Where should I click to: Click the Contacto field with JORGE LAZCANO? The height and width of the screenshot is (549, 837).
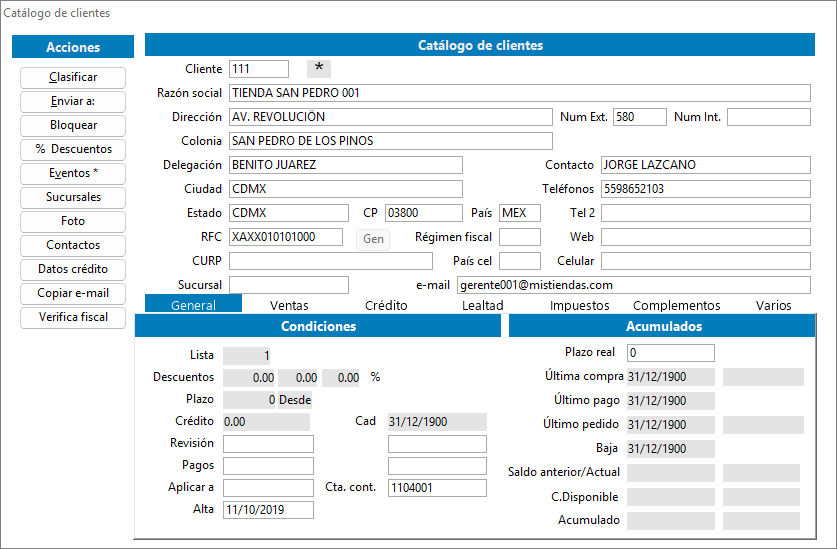click(706, 165)
